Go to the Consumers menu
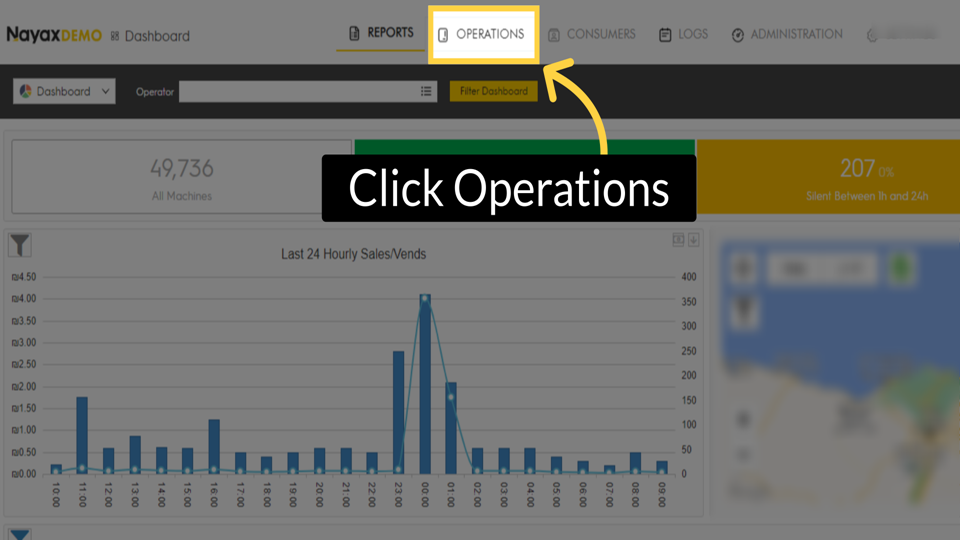 coord(592,34)
